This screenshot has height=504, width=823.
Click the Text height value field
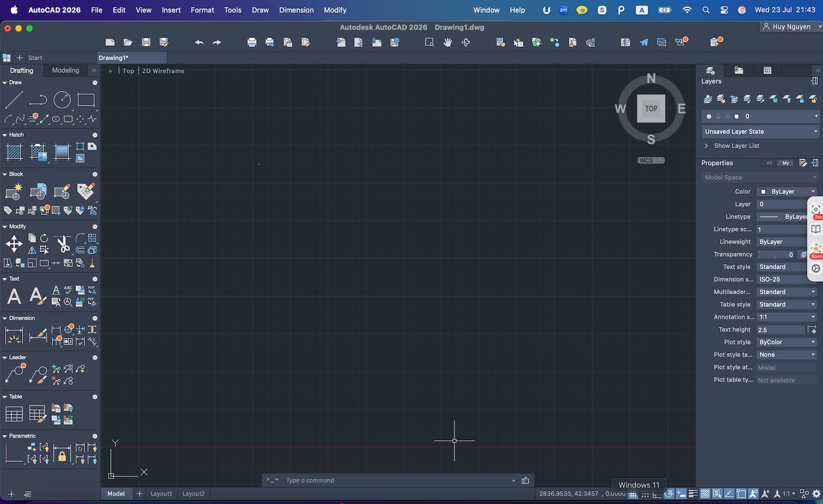point(781,330)
